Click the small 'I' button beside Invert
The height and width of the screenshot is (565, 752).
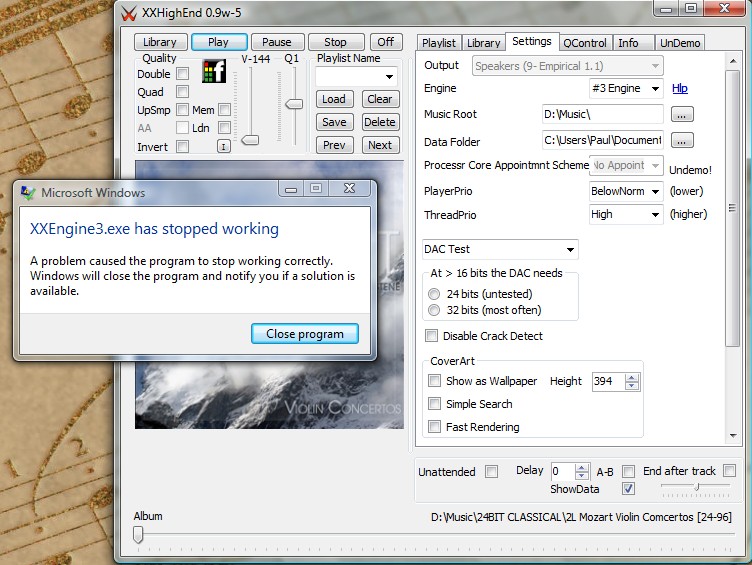tap(223, 146)
